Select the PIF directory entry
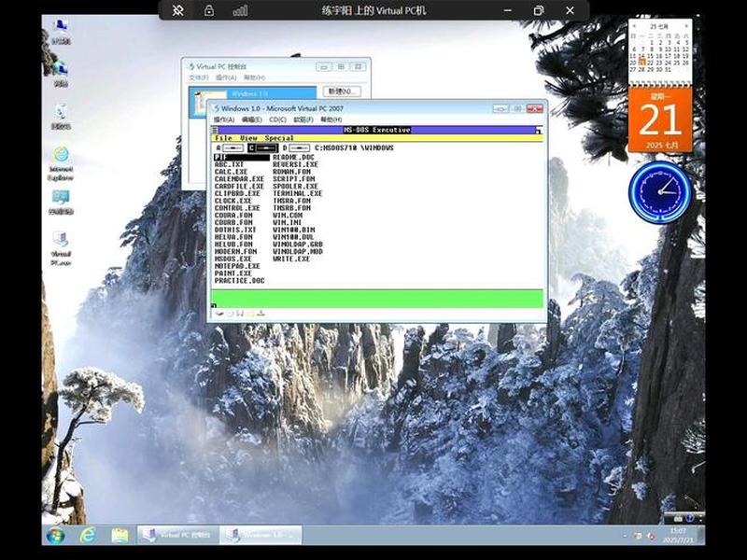747x560 pixels. 242,157
